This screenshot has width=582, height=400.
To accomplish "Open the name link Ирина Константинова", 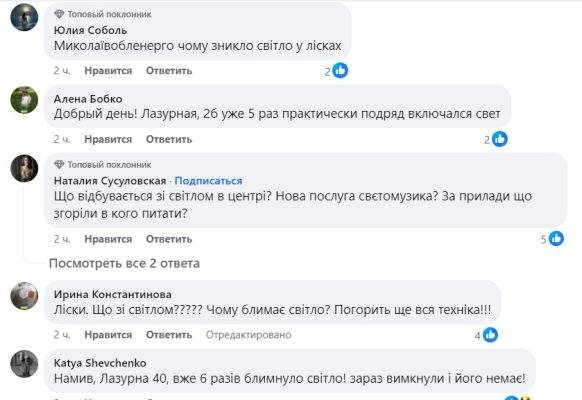I will coord(112,294).
